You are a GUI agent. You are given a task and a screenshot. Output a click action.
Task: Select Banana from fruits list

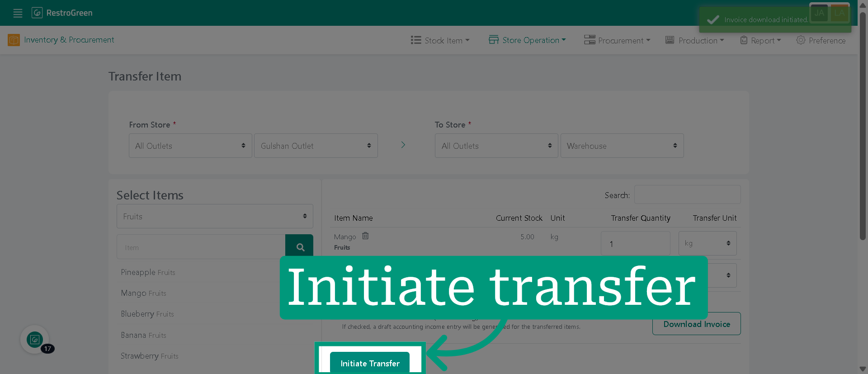tap(143, 335)
